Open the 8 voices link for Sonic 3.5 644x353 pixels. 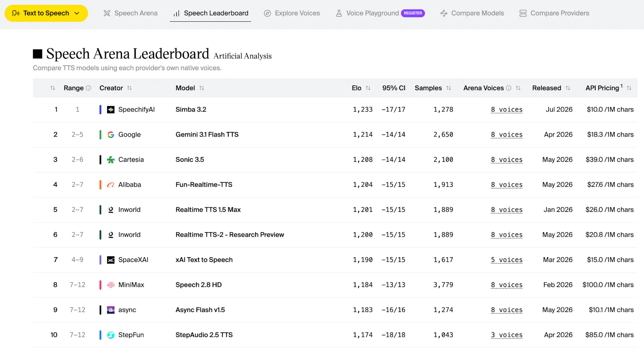507,159
